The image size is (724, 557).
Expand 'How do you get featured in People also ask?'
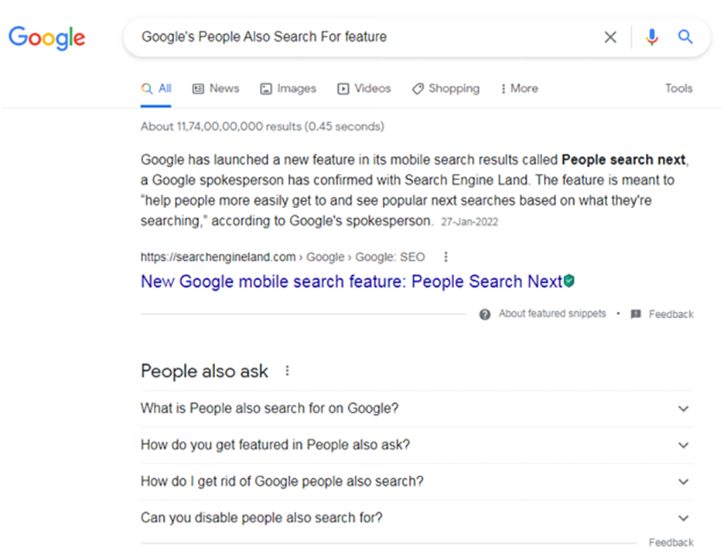click(417, 445)
